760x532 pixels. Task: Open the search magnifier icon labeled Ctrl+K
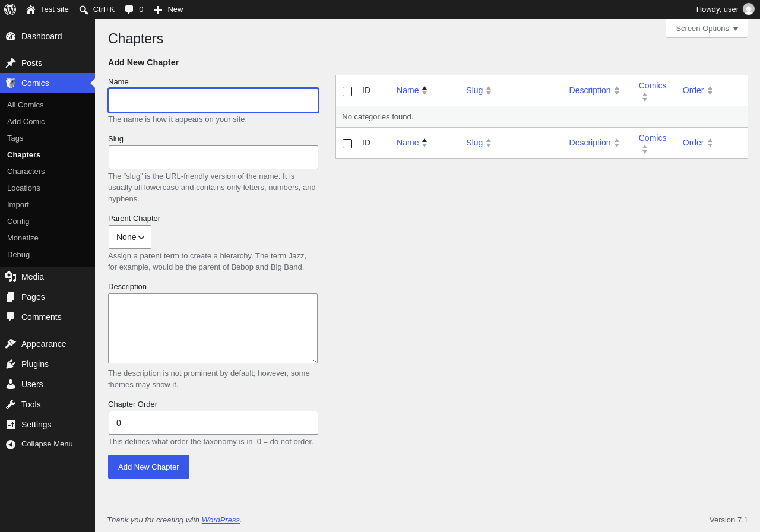[84, 9]
